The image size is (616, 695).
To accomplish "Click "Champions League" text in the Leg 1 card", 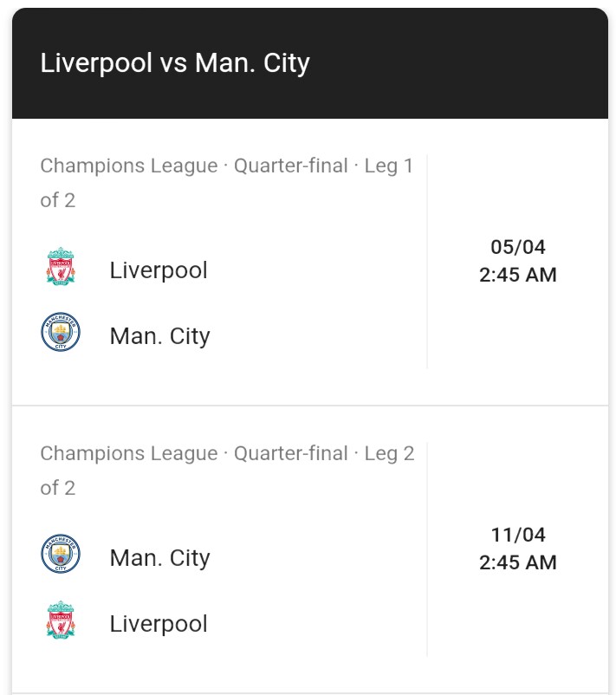I will coord(129,166).
